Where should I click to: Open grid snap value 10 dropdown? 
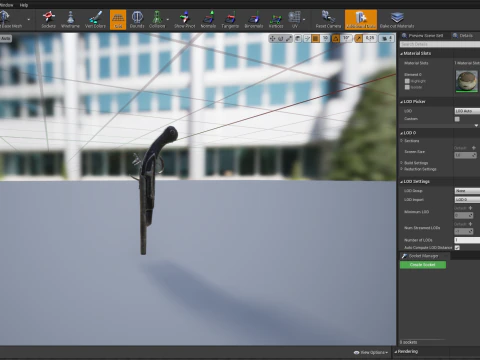click(325, 38)
